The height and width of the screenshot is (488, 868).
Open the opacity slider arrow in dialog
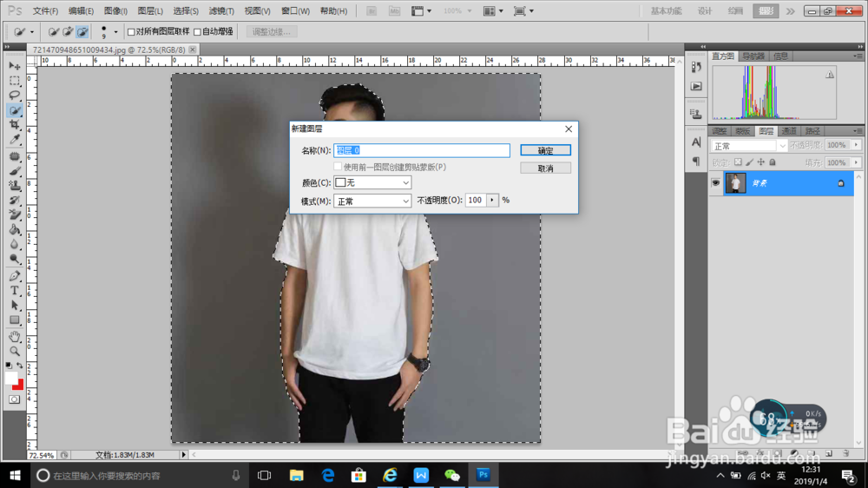(492, 200)
